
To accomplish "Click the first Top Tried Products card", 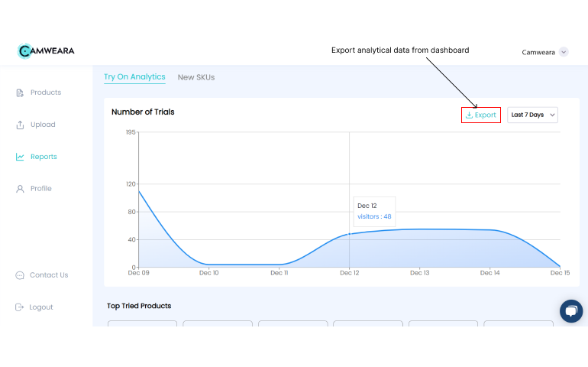I will point(142,323).
